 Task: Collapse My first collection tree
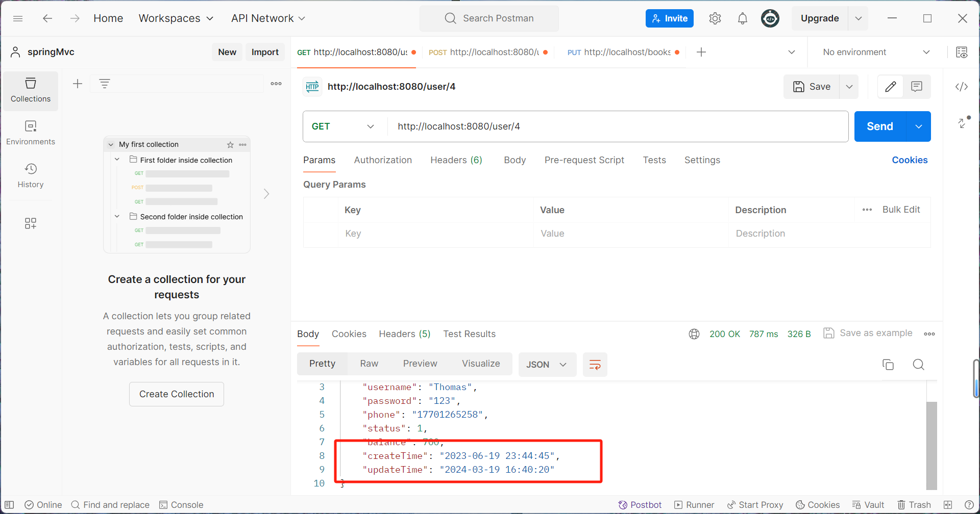click(x=111, y=145)
